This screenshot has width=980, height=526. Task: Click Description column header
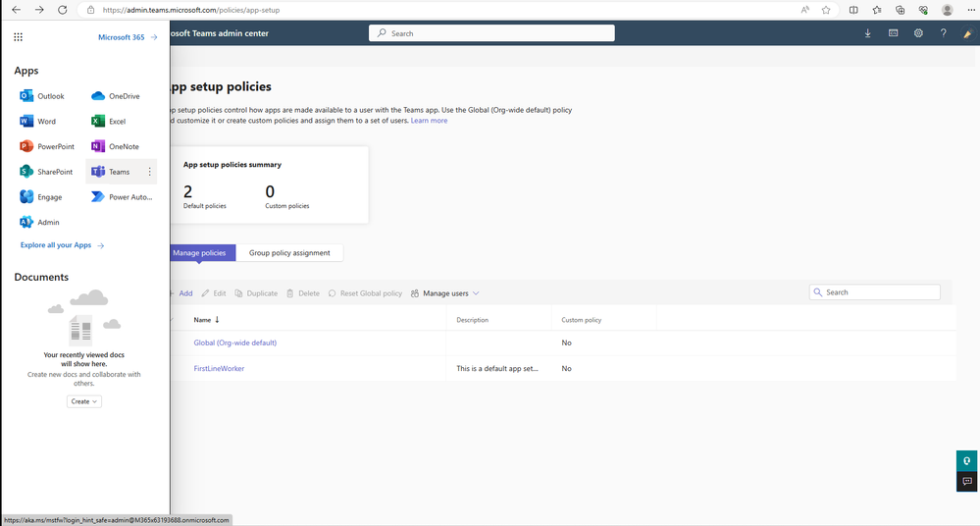click(x=473, y=320)
